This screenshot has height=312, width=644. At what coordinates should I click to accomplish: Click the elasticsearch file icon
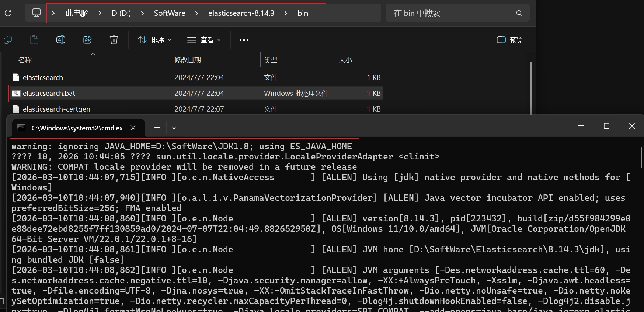16,77
